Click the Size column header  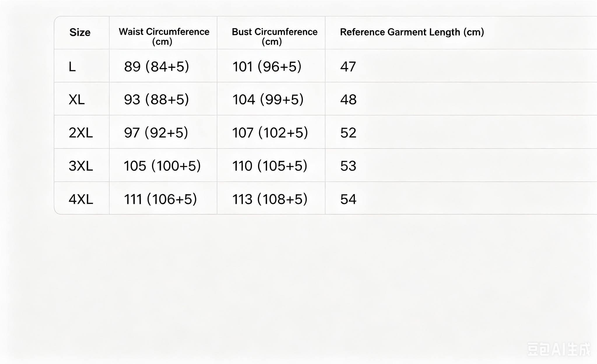[x=80, y=32]
